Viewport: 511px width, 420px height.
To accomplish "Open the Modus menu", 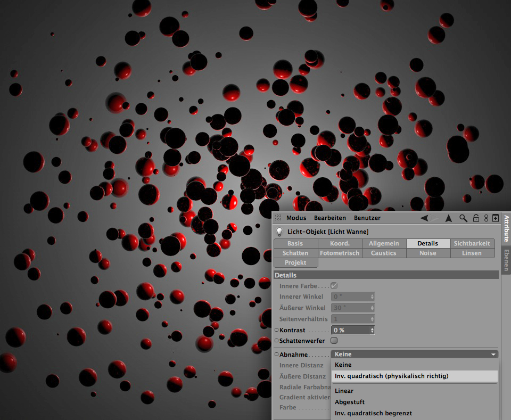I will click(x=296, y=218).
